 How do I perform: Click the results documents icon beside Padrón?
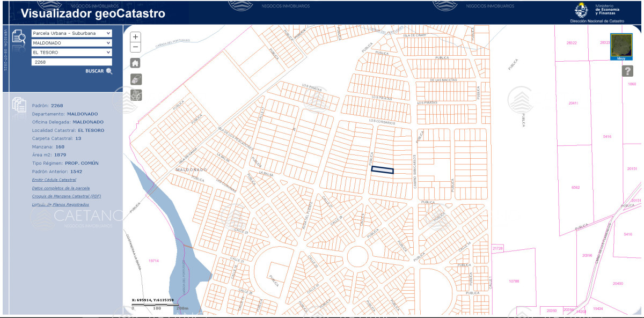[x=19, y=105]
